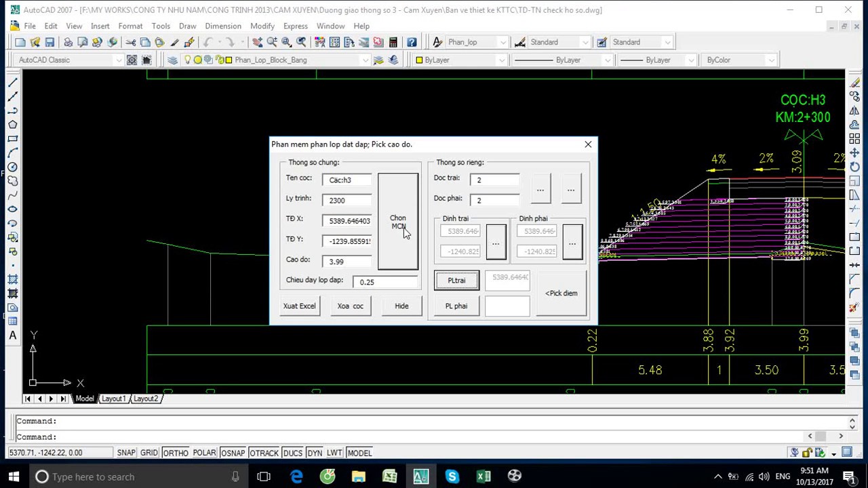The width and height of the screenshot is (868, 488).
Task: Click the Cao do input field
Action: 347,261
